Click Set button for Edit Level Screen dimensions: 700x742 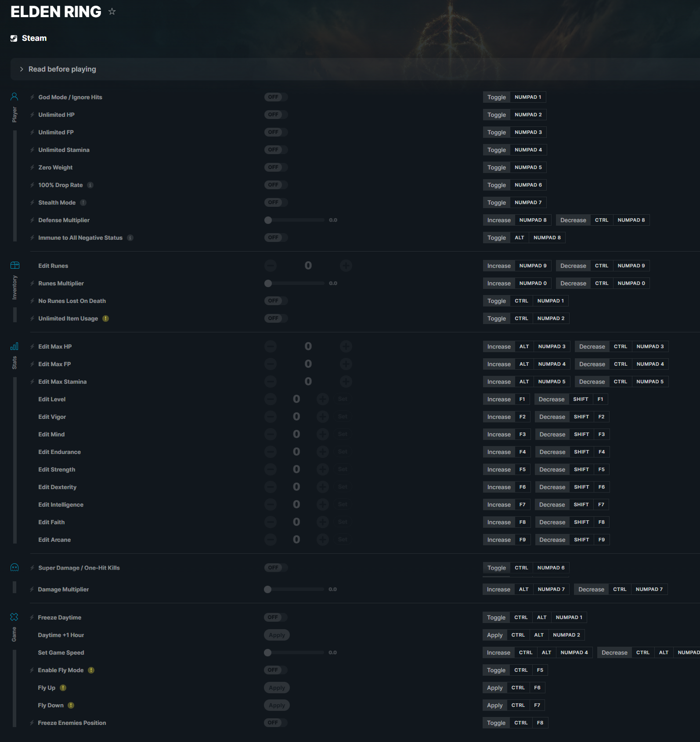coord(343,399)
